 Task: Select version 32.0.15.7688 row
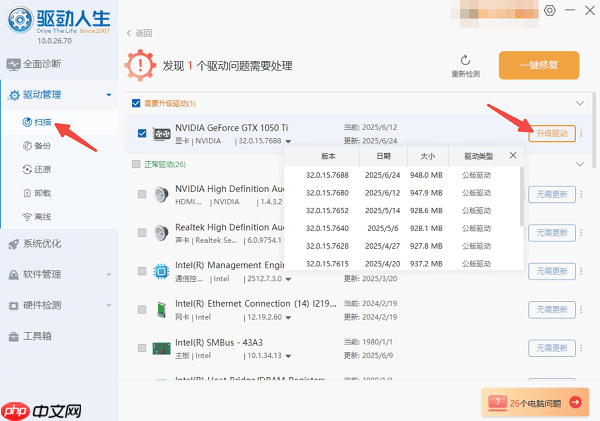[x=402, y=175]
